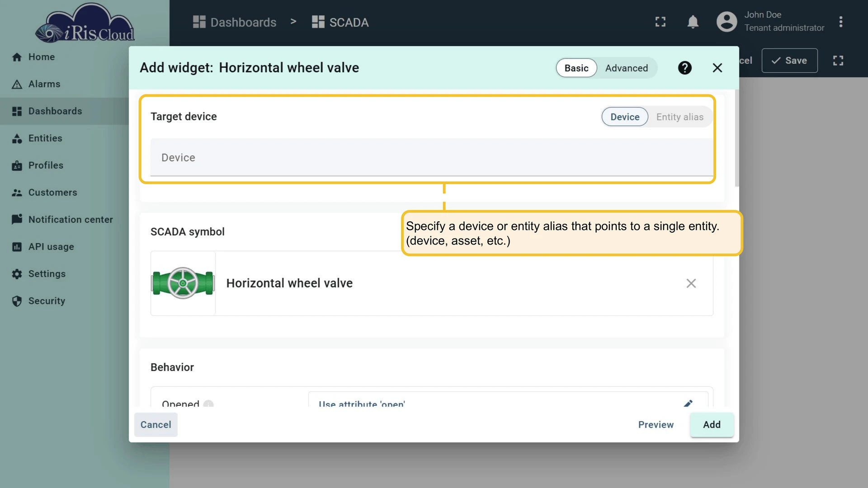Click Preview button

pyautogui.click(x=656, y=425)
